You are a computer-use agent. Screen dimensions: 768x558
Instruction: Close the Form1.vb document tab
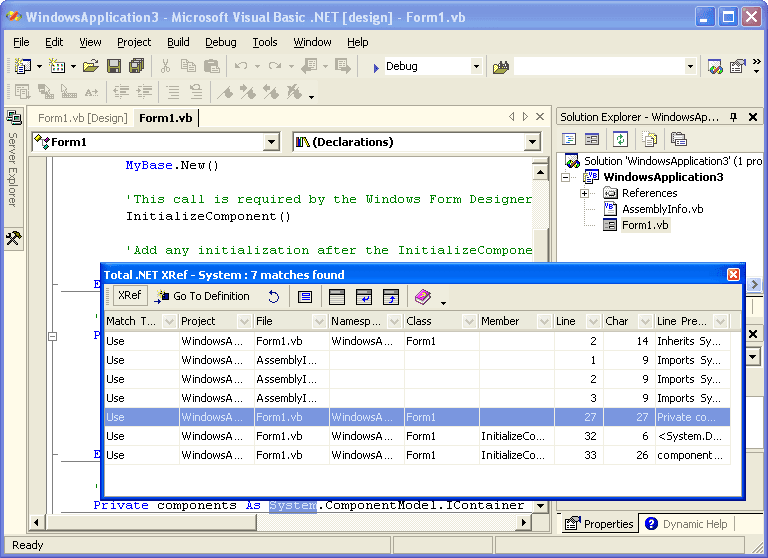click(540, 117)
